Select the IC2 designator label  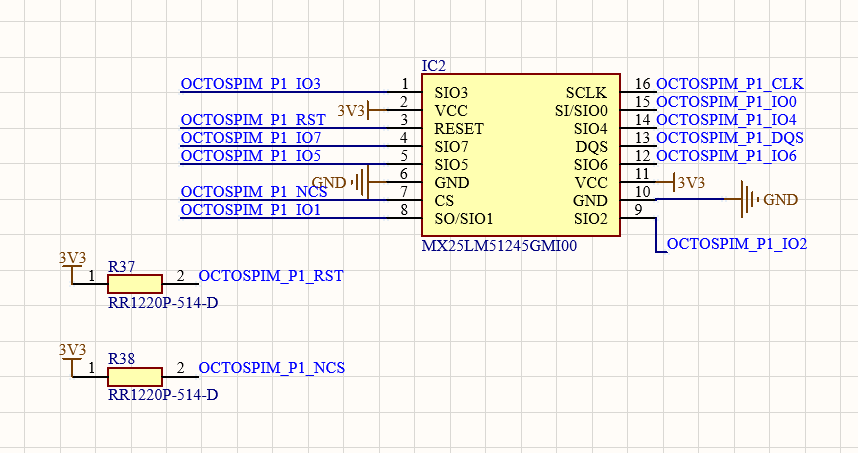433,66
